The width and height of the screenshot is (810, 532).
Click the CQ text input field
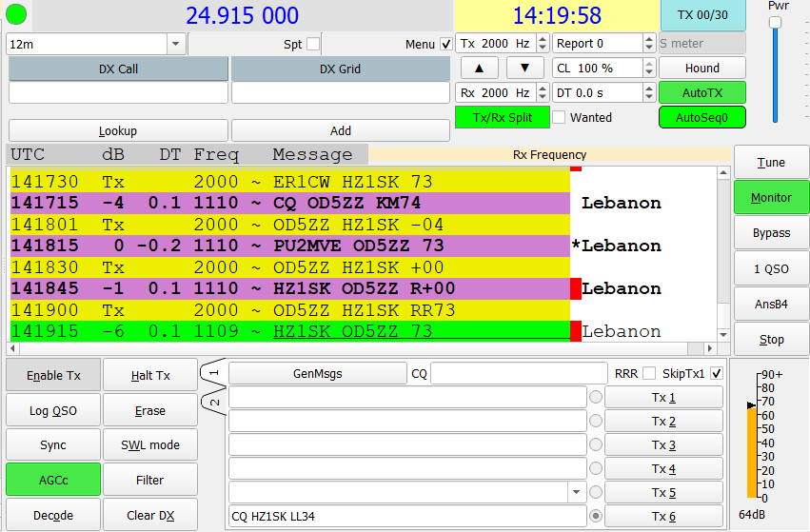519,373
